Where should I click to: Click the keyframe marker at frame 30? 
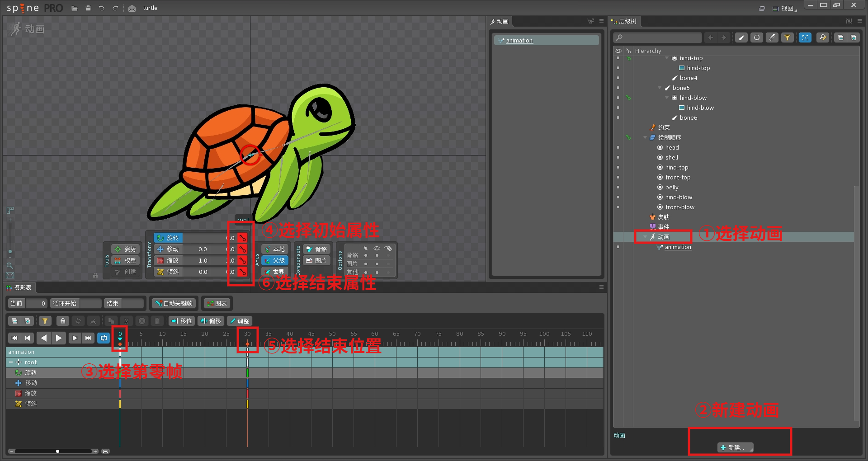point(247,344)
